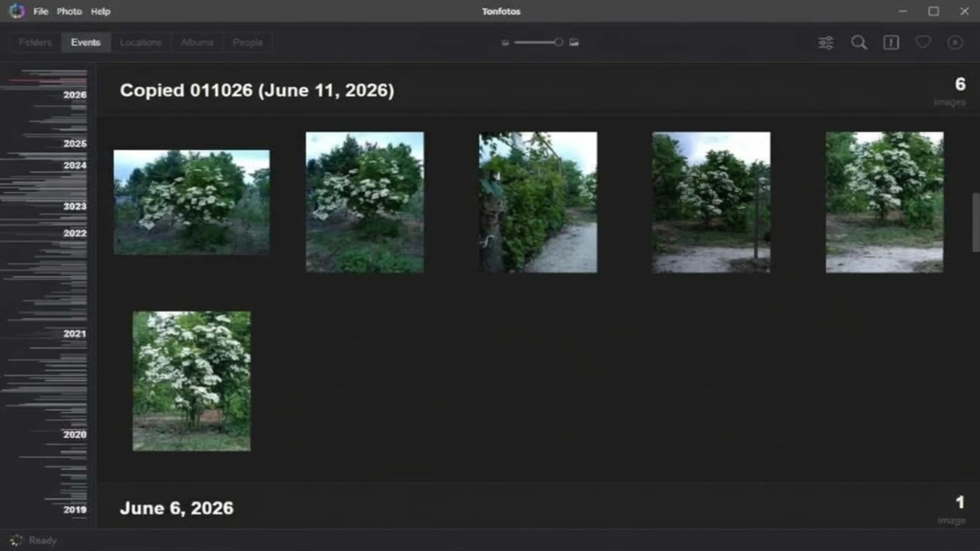Image resolution: width=980 pixels, height=551 pixels.
Task: Switch to the Albums tab
Action: pyautogui.click(x=197, y=42)
